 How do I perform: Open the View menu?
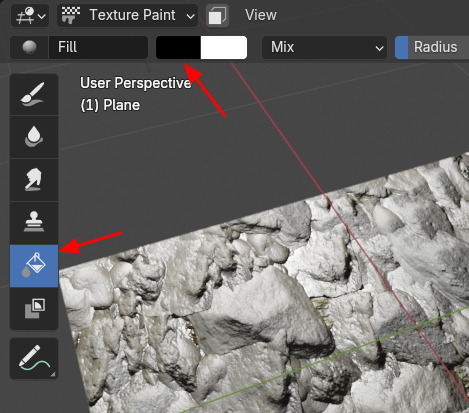click(x=261, y=15)
